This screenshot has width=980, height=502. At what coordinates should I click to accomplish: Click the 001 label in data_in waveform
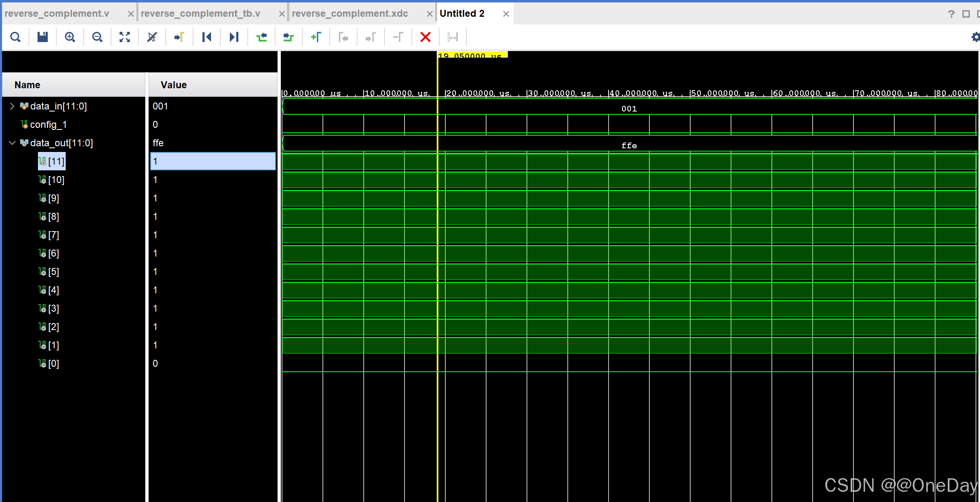coord(629,109)
